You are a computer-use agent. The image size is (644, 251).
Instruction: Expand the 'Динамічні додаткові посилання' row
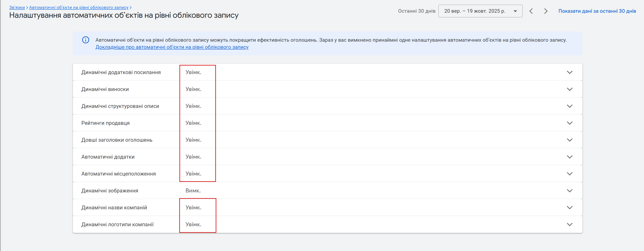(569, 72)
